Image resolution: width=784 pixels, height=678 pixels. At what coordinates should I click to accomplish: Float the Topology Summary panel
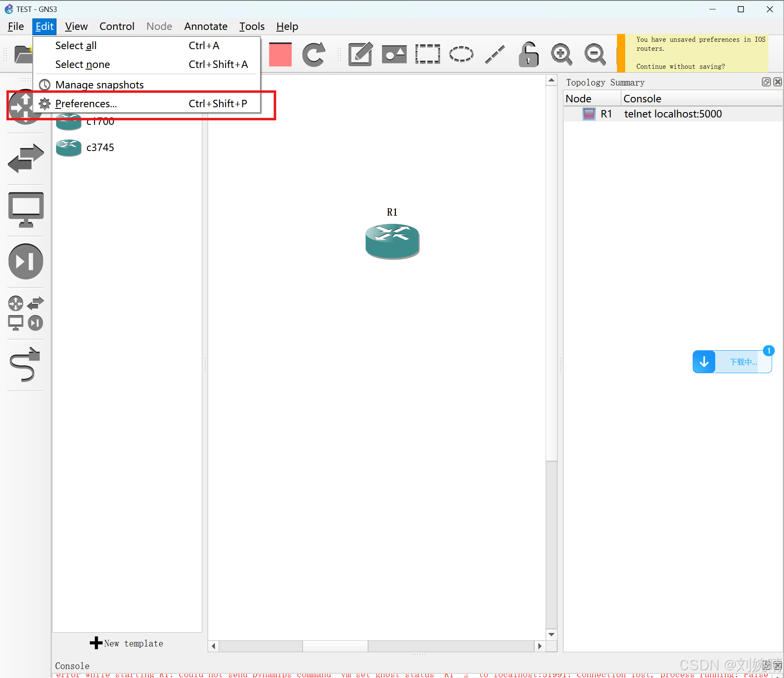tap(766, 82)
